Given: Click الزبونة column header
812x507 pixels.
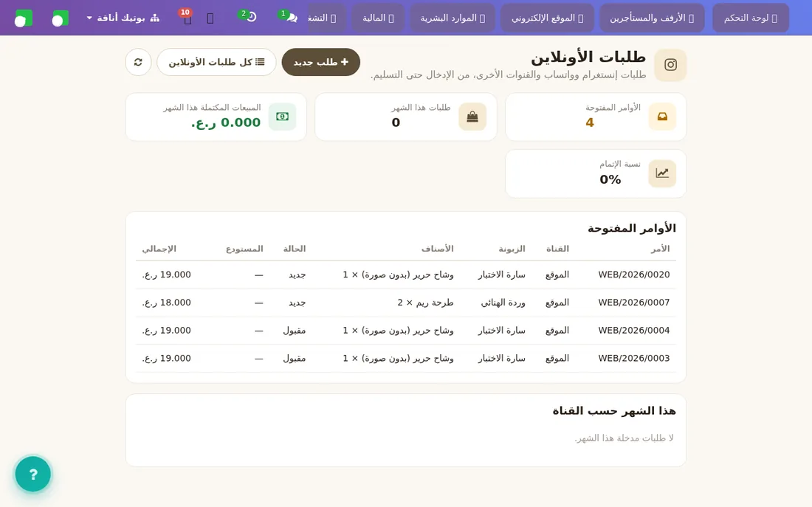Looking at the screenshot, I should [512, 249].
